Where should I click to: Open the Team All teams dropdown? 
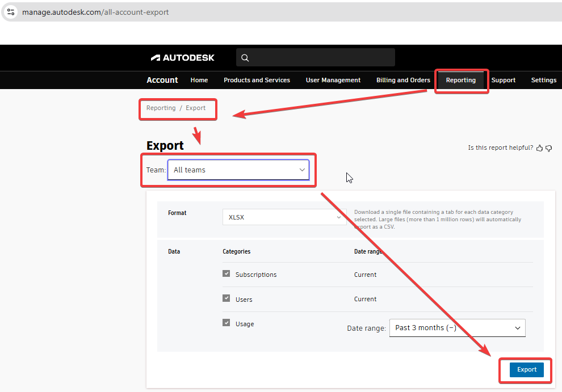point(238,170)
